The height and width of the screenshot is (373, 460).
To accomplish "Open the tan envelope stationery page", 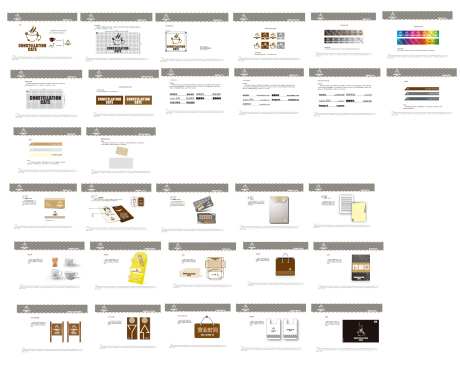I will coord(43,207).
